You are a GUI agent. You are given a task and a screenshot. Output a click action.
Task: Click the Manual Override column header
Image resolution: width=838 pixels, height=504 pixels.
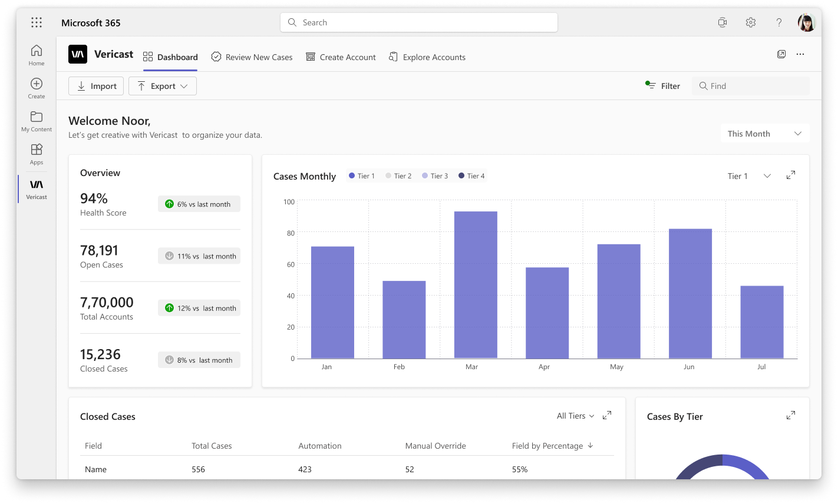click(x=436, y=446)
